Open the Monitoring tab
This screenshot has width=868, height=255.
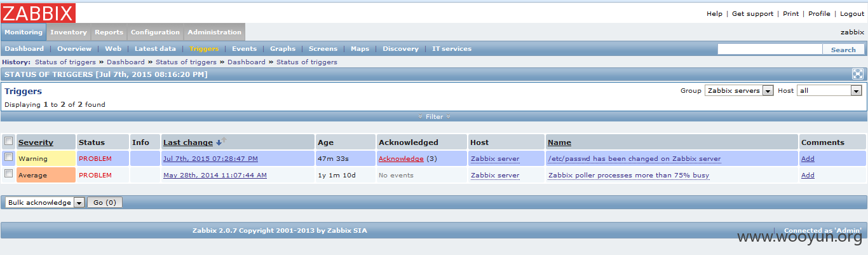click(24, 32)
